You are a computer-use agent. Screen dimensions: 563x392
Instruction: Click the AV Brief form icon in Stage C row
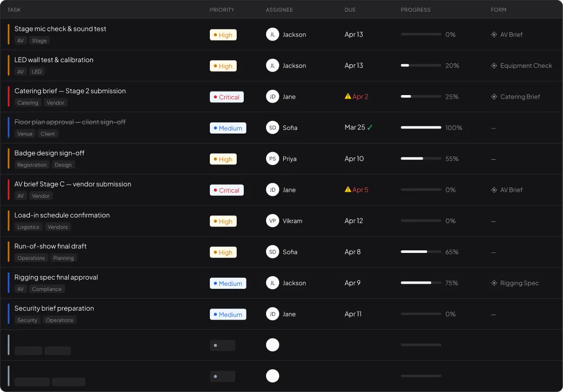click(494, 190)
